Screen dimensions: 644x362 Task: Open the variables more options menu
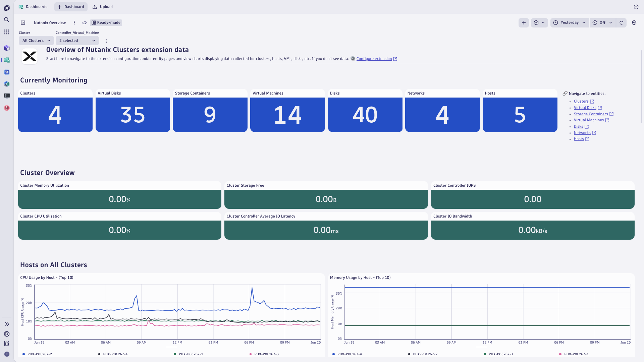pos(106,41)
